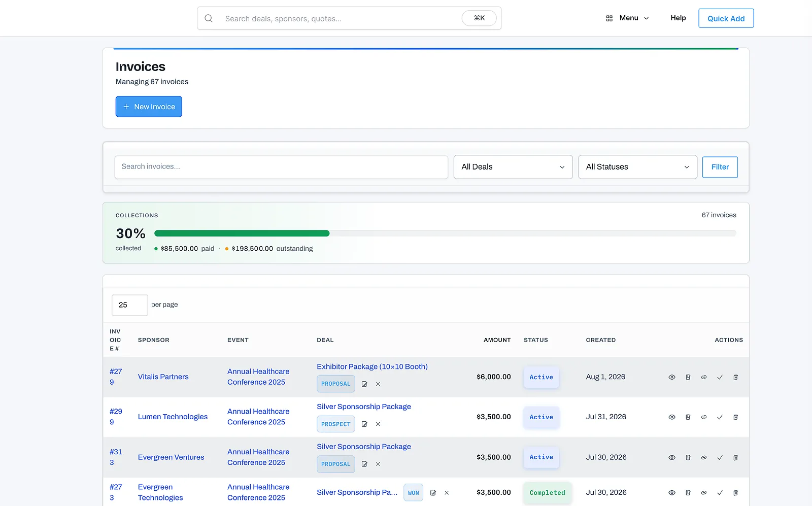Viewport: 812px width, 506px height.
Task: Expand the All Statuses filter dropdown
Action: [637, 167]
